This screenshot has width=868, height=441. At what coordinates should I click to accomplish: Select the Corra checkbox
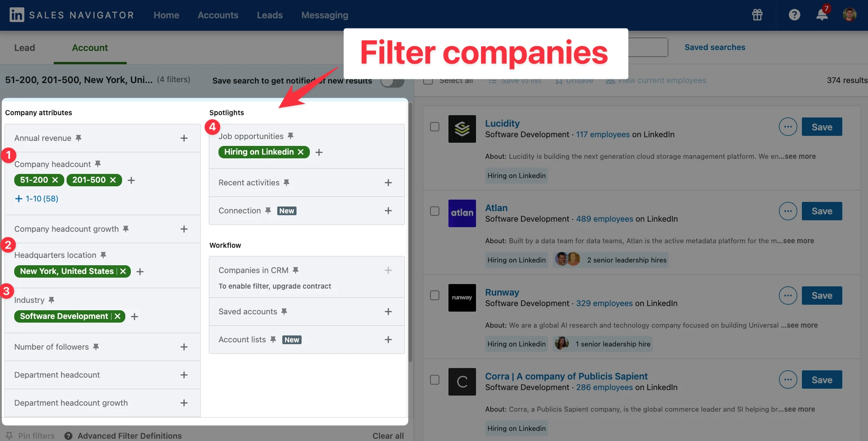435,380
